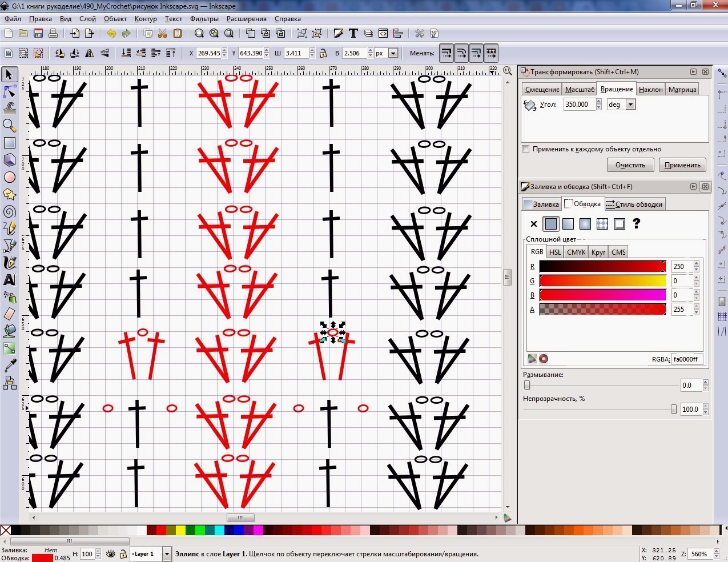
Task: Expand the Layer 1 selector dropdown
Action: [x=167, y=554]
